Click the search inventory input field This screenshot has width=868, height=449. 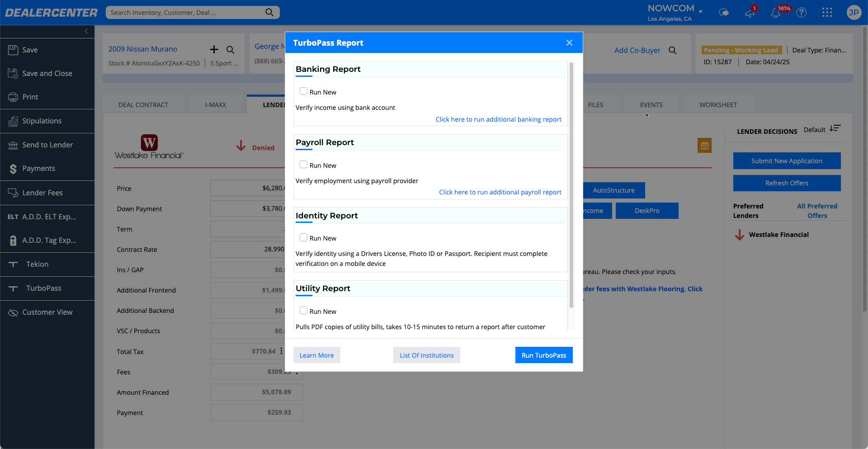(185, 12)
